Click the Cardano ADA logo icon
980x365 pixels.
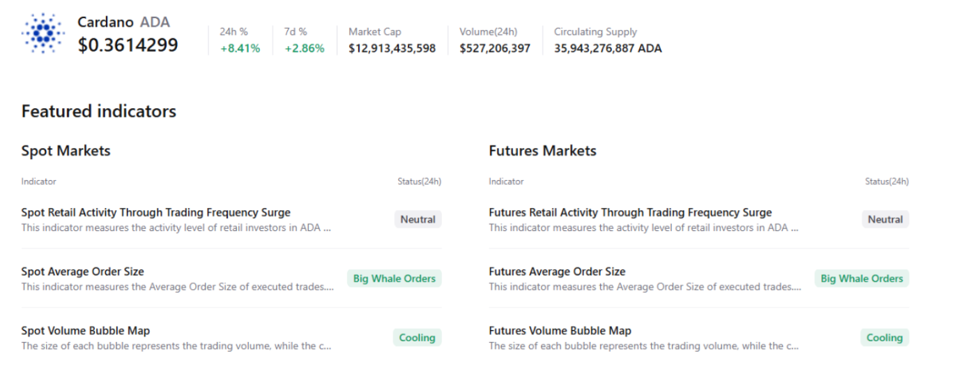point(43,33)
